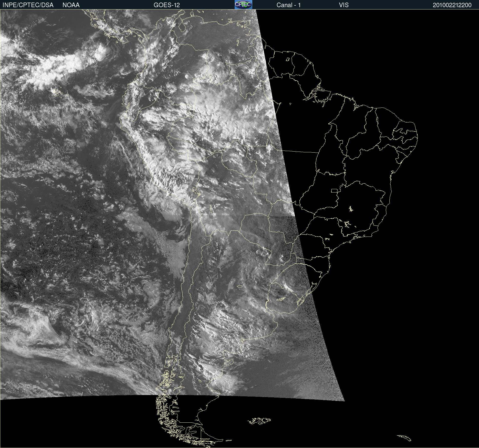The height and width of the screenshot is (448, 479).
Task: Click the CPTEC logo in header
Action: click(243, 5)
